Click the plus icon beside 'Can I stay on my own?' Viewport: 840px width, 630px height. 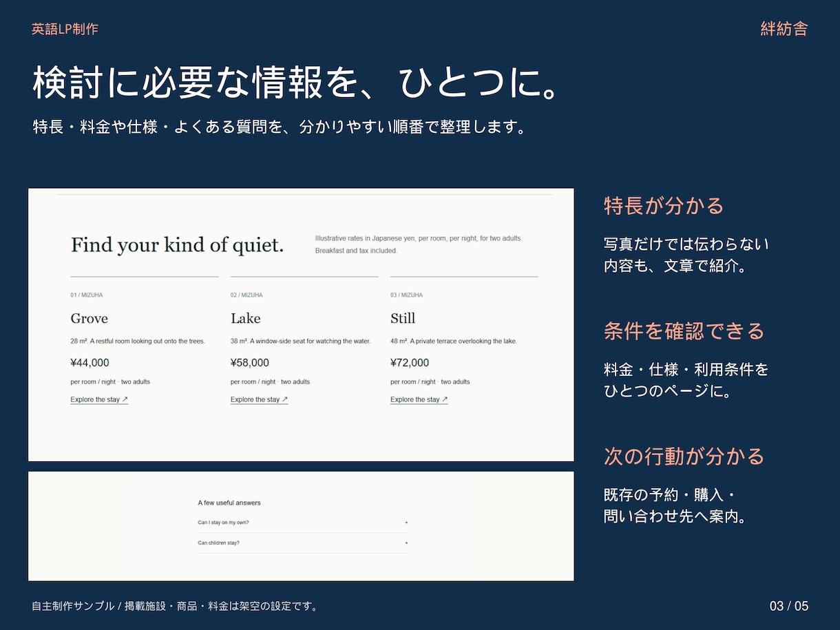tap(406, 523)
